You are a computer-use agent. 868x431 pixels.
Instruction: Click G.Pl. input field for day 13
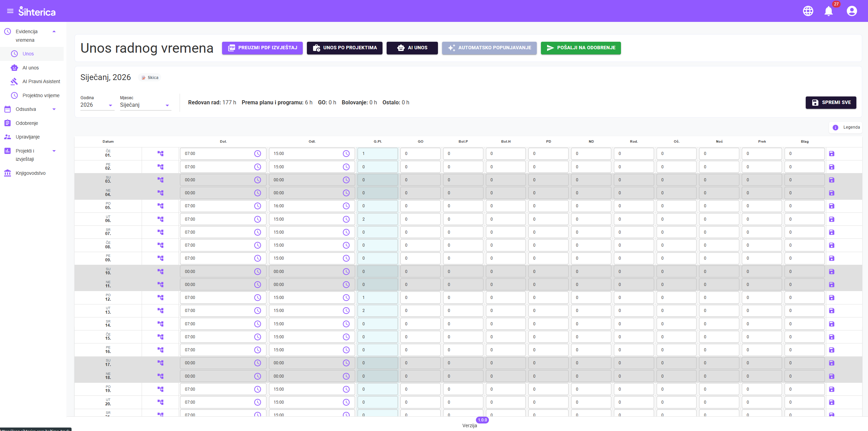point(377,311)
